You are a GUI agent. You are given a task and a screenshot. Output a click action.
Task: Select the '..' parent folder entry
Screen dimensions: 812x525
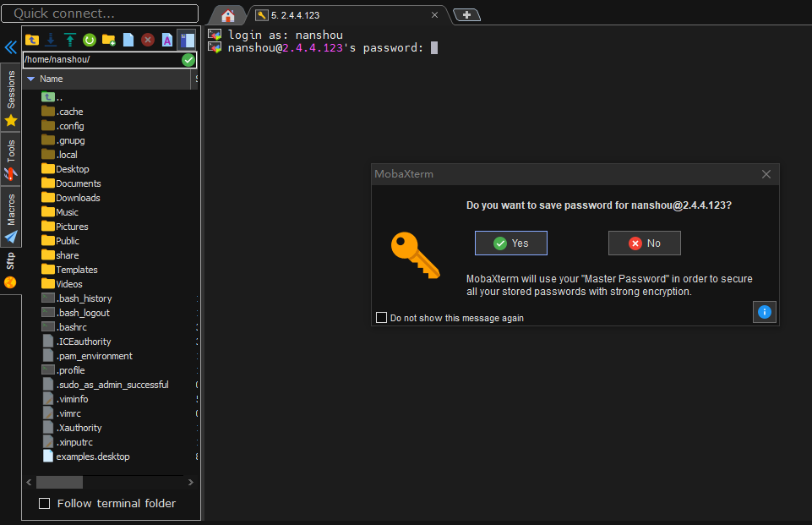click(x=52, y=97)
